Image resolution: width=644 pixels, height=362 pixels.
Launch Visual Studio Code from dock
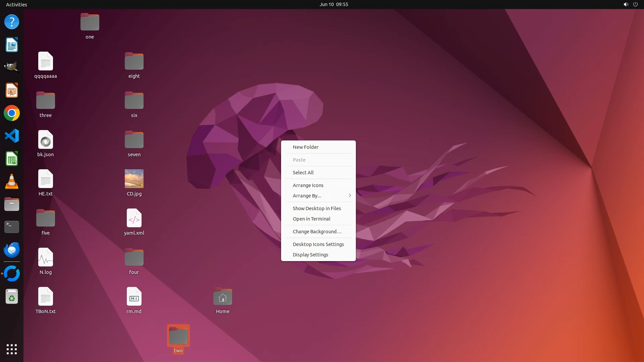tap(12, 136)
